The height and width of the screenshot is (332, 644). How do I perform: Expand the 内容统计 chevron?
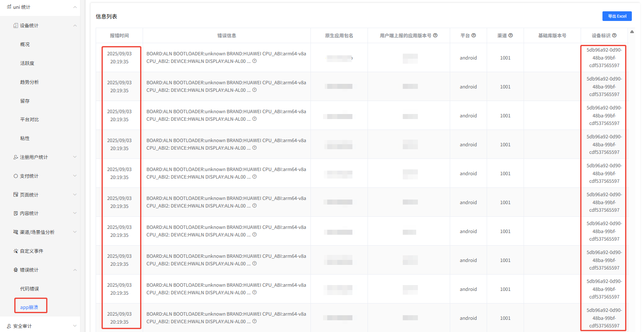click(x=75, y=213)
